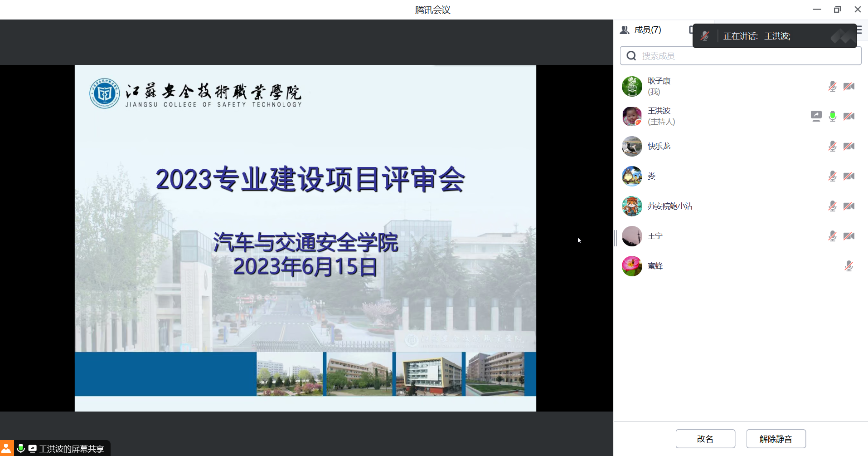Click the 解除静音 button
Image resolution: width=868 pixels, height=456 pixels.
tap(776, 439)
